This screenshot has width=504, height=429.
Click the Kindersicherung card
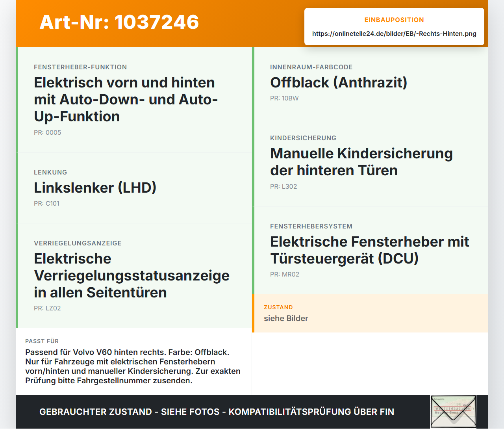(x=370, y=162)
